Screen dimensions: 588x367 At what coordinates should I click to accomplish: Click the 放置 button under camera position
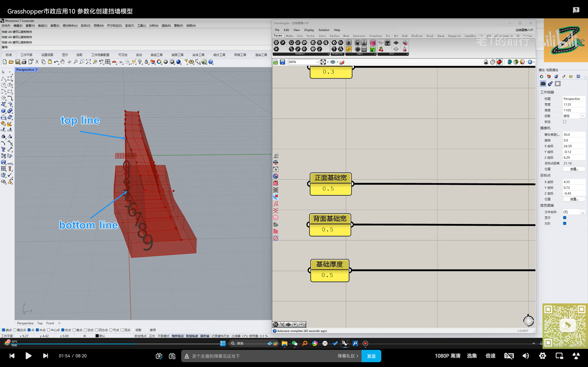[x=574, y=169]
